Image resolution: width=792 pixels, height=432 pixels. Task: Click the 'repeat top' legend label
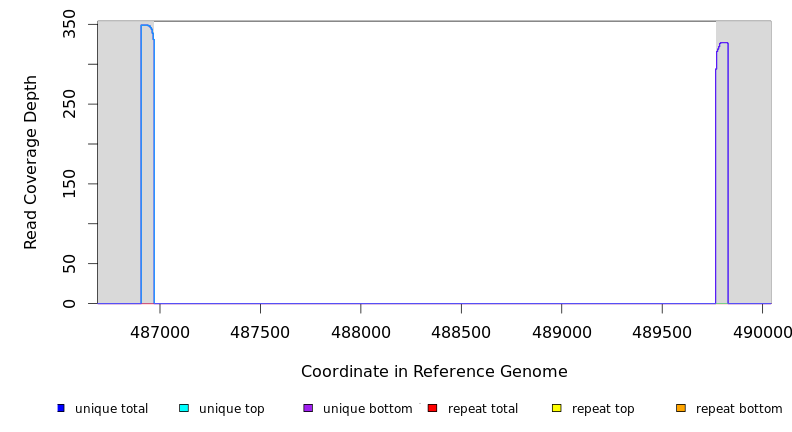point(606,409)
